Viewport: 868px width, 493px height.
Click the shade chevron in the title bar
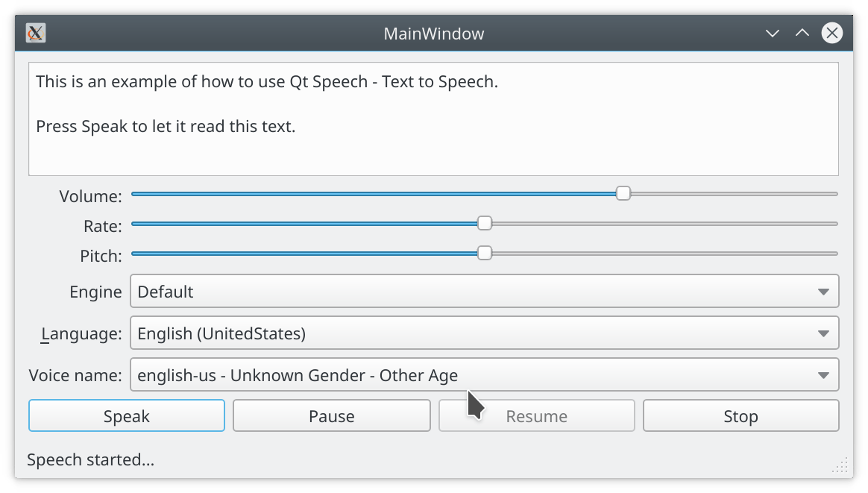coord(773,33)
